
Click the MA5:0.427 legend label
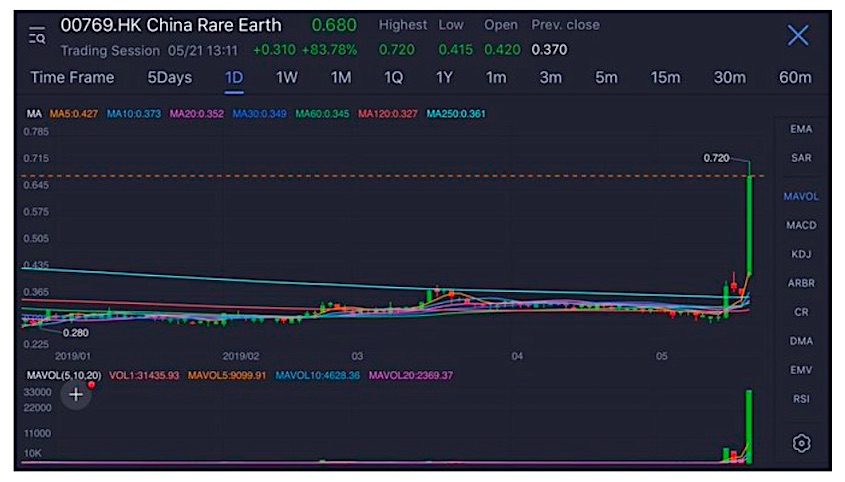[74, 114]
